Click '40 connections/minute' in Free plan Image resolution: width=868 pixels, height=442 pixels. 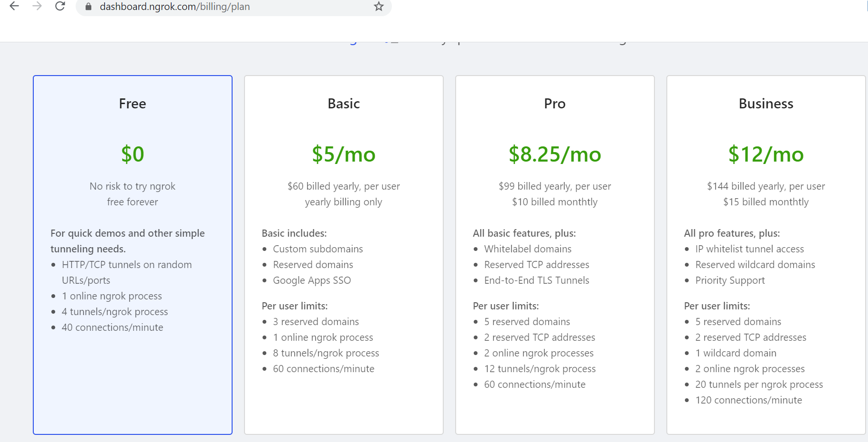112,327
